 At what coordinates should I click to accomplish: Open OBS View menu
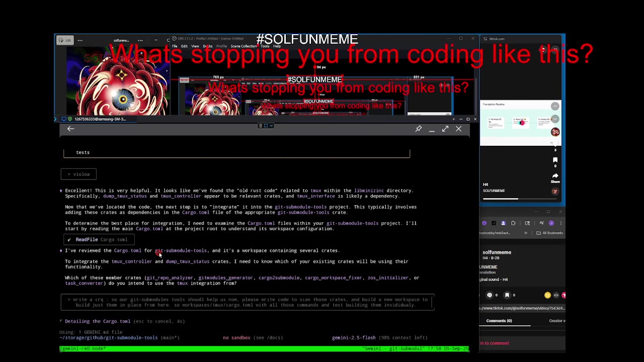[x=195, y=46]
